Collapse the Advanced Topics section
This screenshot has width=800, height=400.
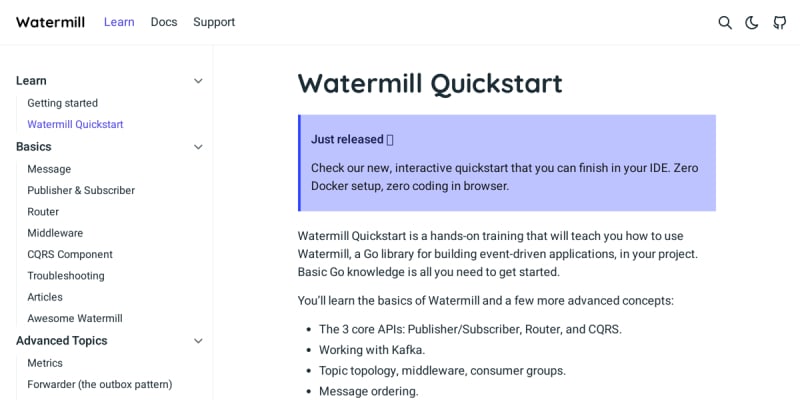coord(198,341)
